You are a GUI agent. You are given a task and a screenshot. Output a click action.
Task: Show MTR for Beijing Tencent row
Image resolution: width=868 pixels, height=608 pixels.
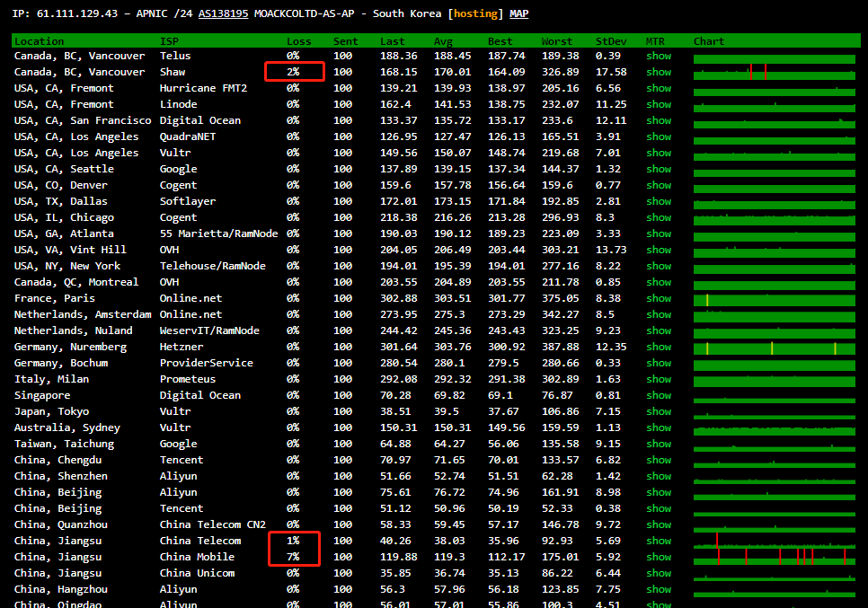pos(659,508)
